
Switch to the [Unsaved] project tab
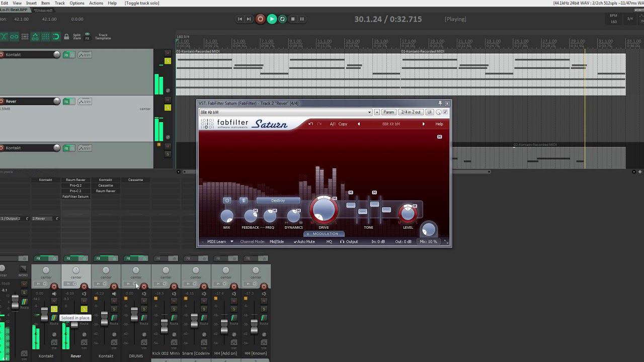pos(44,10)
